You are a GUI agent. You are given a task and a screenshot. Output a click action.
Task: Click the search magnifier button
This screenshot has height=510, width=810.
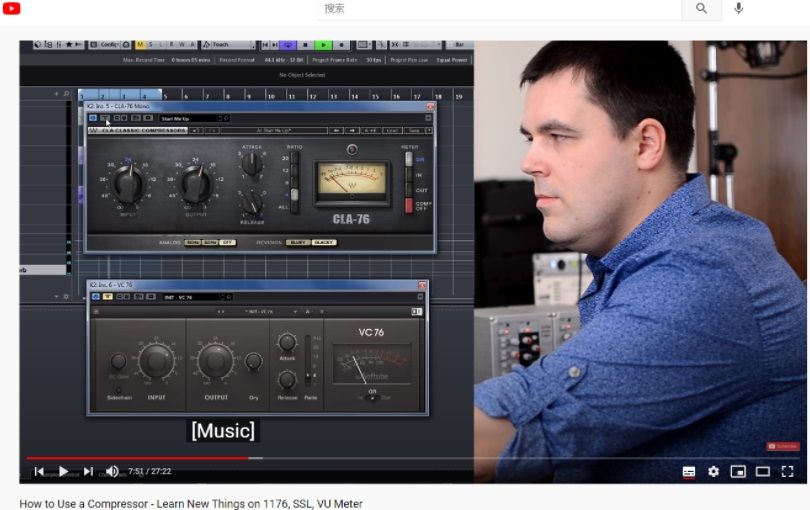click(701, 8)
